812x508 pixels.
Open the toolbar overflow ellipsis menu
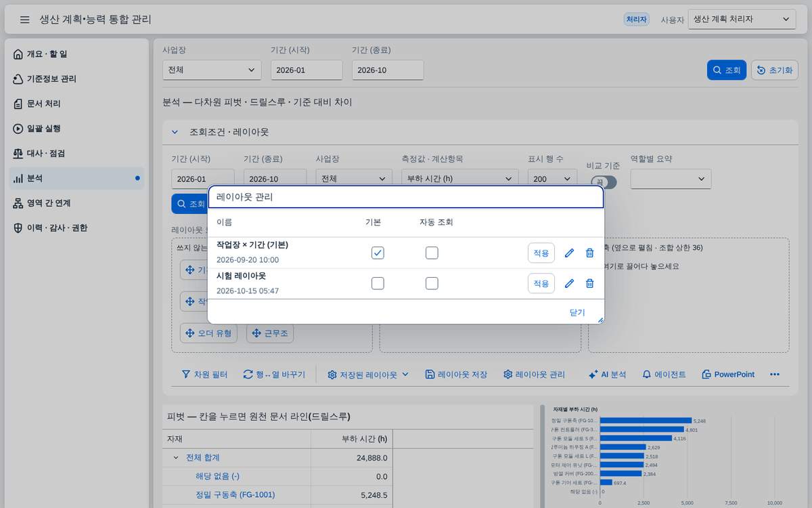tap(775, 375)
